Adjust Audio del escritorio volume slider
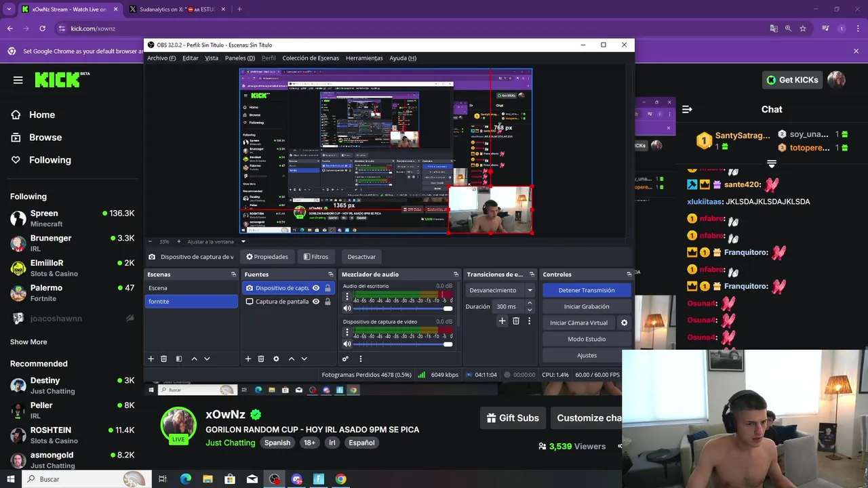This screenshot has height=488, width=868. coord(402,308)
